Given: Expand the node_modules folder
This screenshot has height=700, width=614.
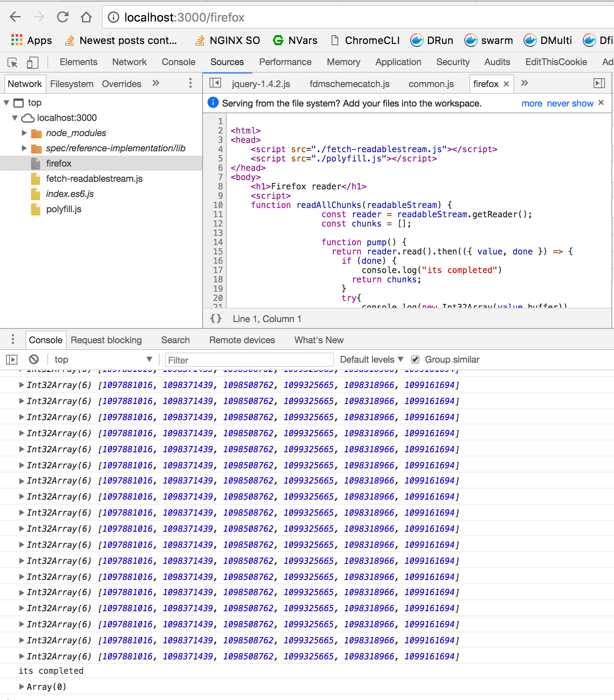Looking at the screenshot, I should pyautogui.click(x=24, y=133).
